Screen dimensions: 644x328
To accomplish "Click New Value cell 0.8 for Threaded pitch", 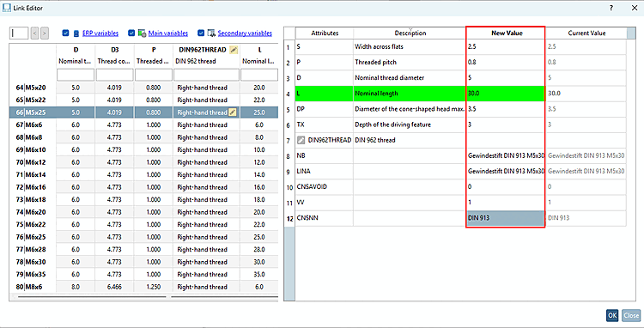I will click(506, 63).
